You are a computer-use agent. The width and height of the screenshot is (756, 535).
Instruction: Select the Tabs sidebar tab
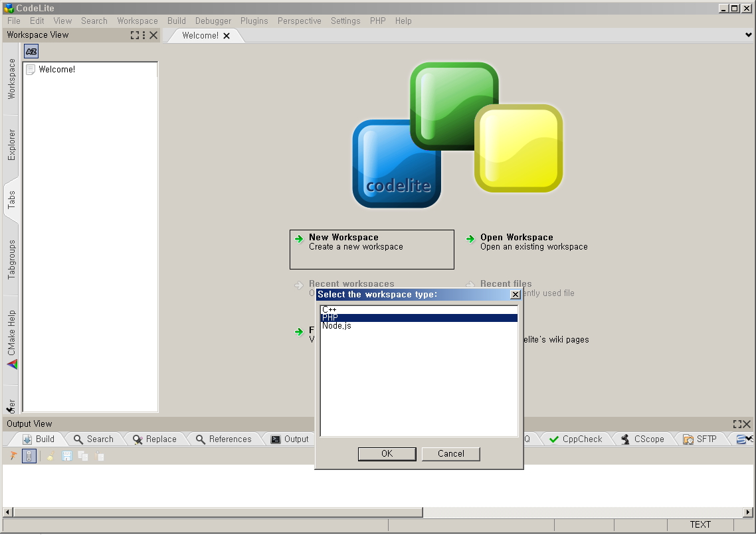coord(11,200)
